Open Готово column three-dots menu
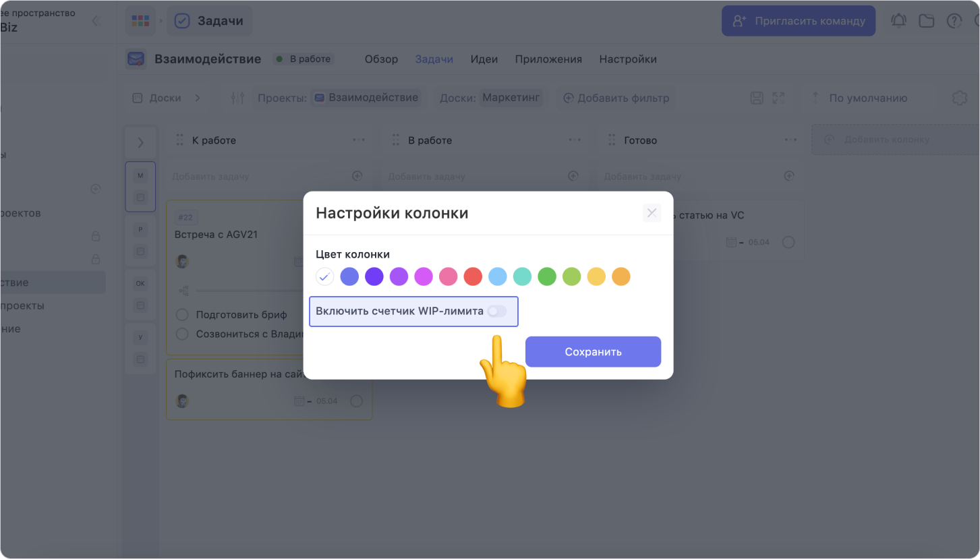The image size is (980, 559). [x=790, y=140]
